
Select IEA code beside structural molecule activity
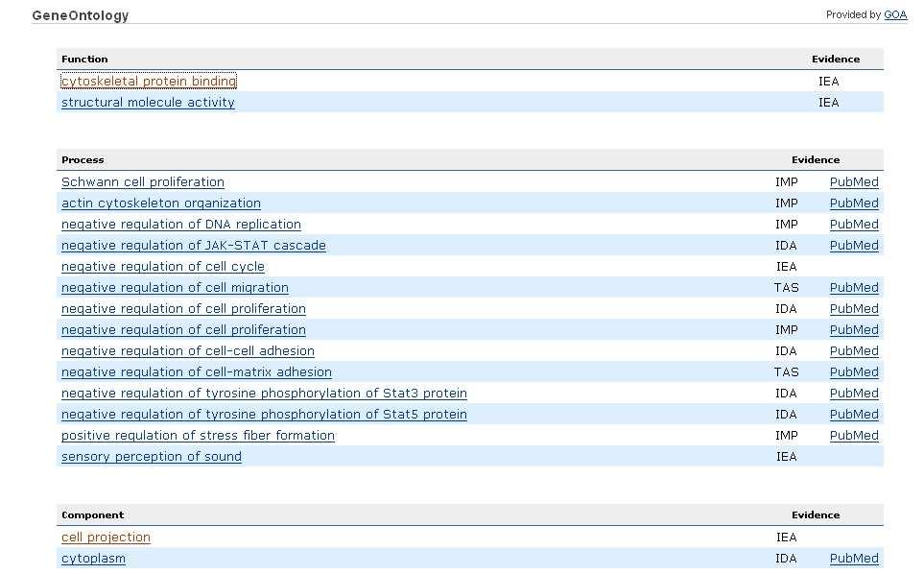point(829,103)
